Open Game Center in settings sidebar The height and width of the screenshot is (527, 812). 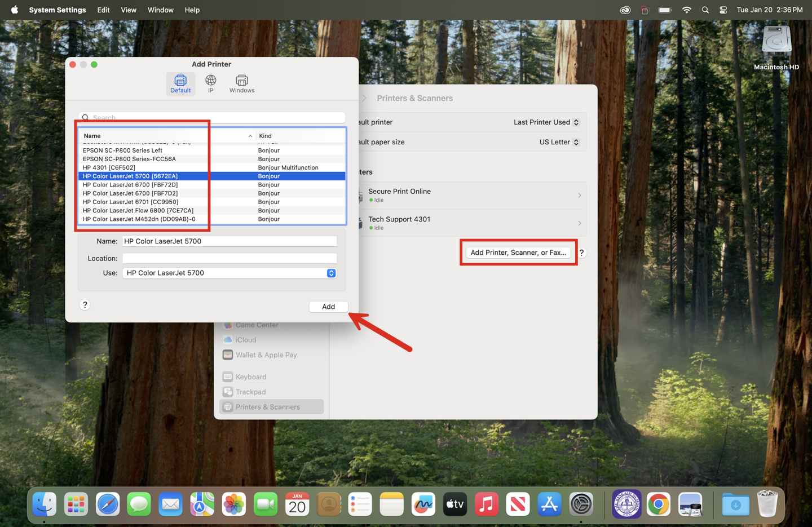pyautogui.click(x=271, y=325)
